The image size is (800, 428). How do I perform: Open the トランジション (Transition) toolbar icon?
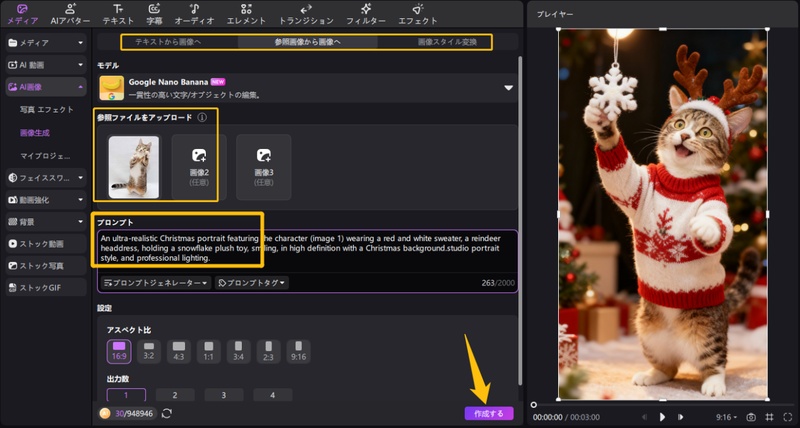(x=307, y=13)
